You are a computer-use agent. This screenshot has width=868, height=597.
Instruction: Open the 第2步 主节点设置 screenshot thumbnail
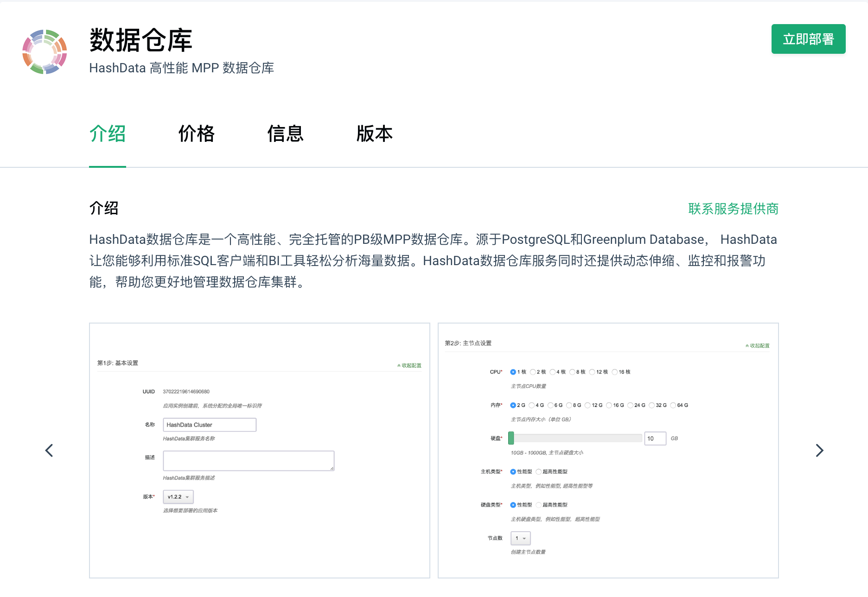608,451
